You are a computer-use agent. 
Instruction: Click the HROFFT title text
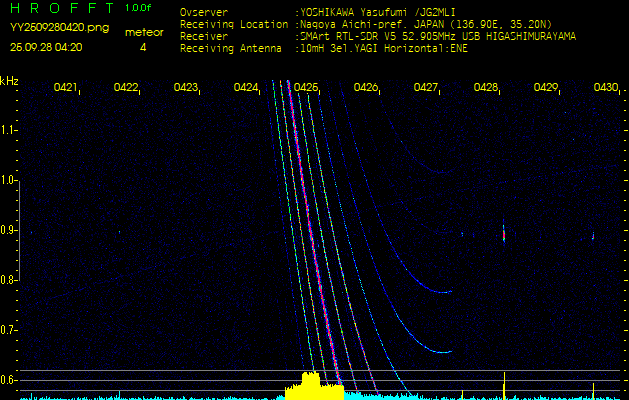62,8
